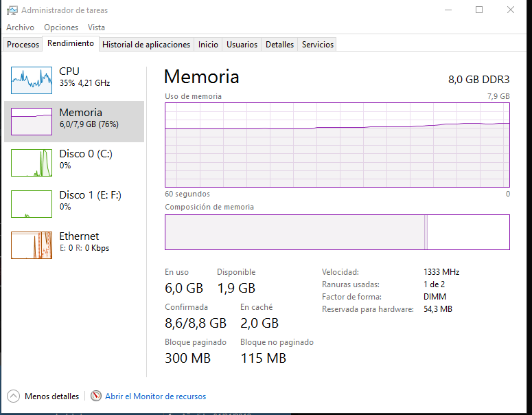This screenshot has height=415, width=532.
Task: Go to the Inicio tab
Action: pos(208,45)
